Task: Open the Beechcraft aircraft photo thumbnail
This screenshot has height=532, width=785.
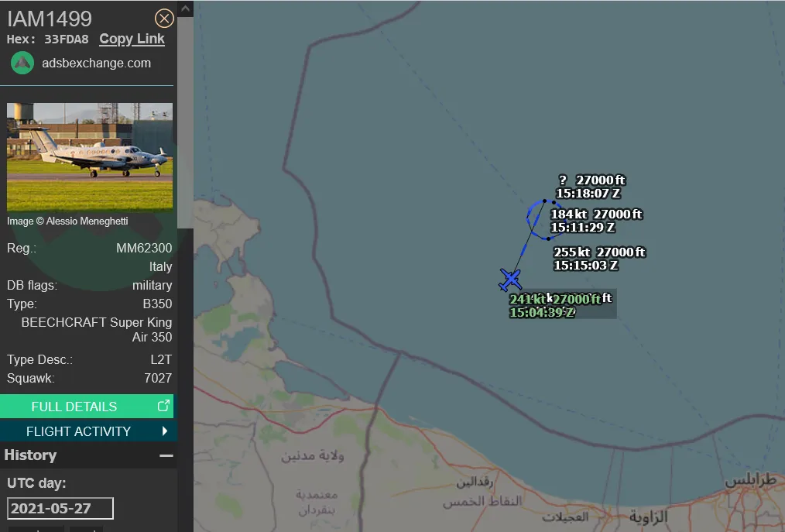Action: [90, 156]
